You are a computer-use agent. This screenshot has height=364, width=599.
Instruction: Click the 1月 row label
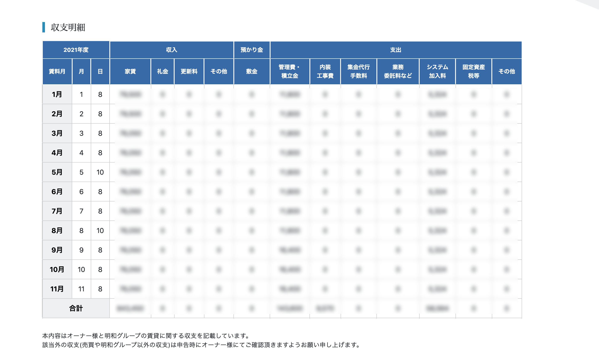(57, 95)
